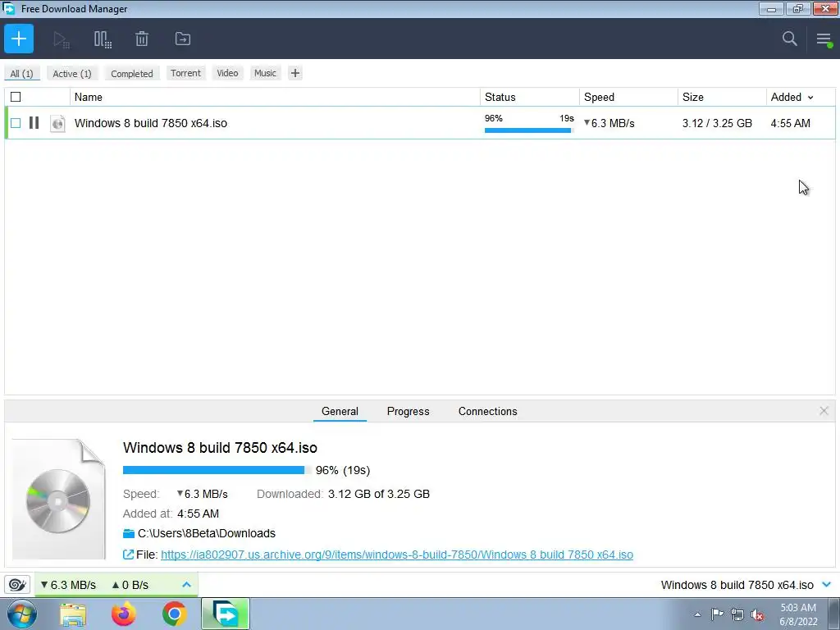Launch Google Chrome from the taskbar
Image resolution: width=840 pixels, height=630 pixels.
(x=174, y=614)
